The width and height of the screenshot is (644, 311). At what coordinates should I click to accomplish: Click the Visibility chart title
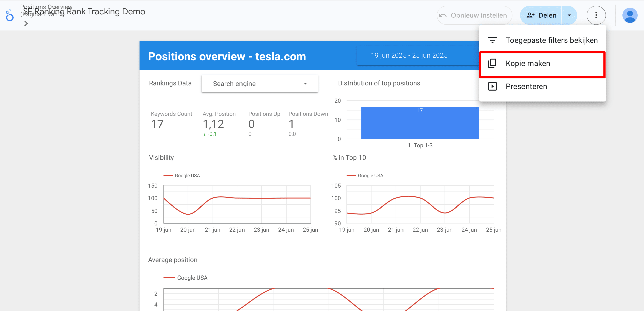pyautogui.click(x=161, y=158)
